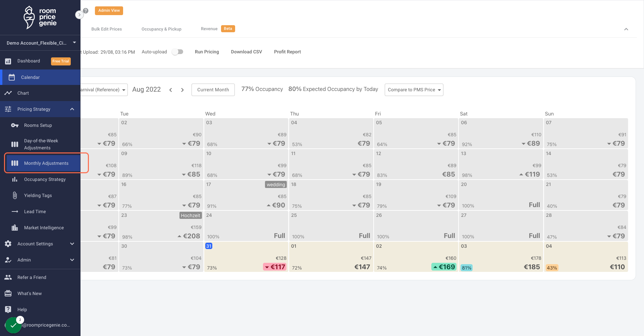This screenshot has width=644, height=336.
Task: Open the Compare to PMS Price dropdown
Action: pyautogui.click(x=414, y=90)
